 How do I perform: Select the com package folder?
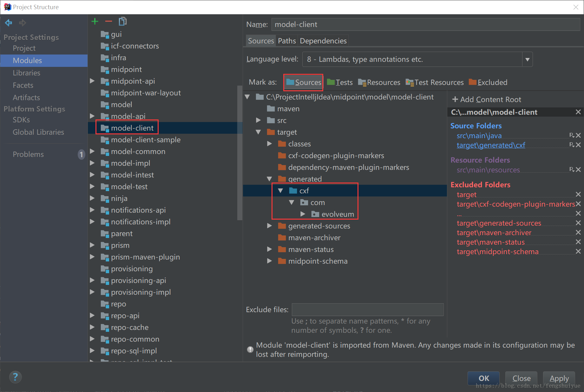coord(317,202)
